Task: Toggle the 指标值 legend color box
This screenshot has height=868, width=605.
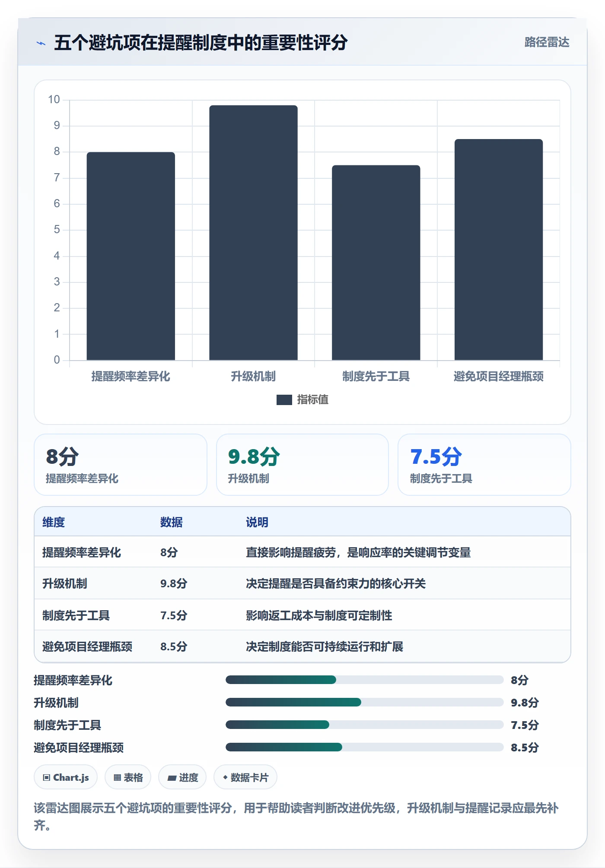Action: pyautogui.click(x=284, y=400)
